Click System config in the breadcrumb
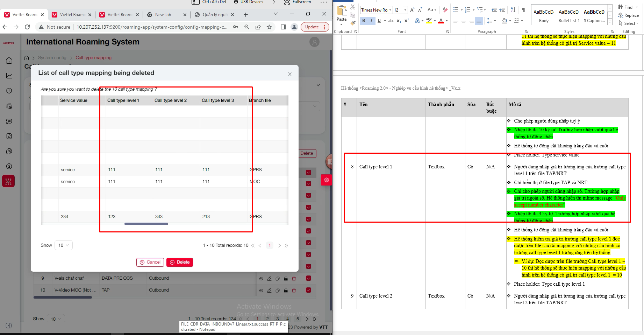 52,58
